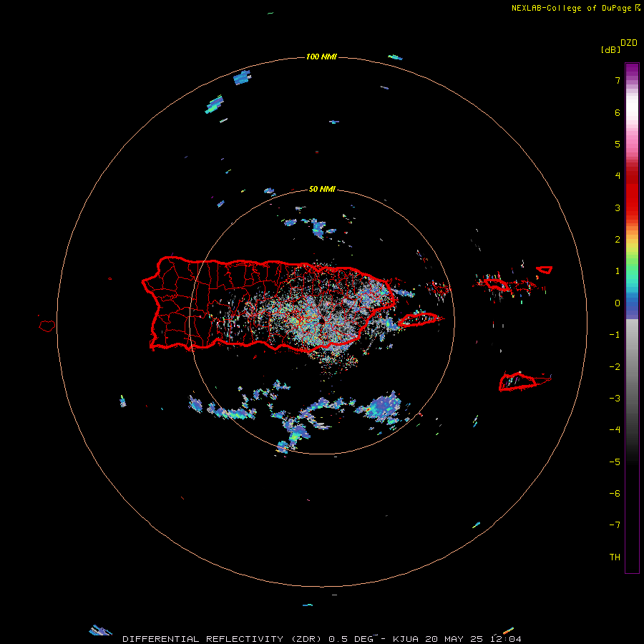Click the 4 value on color scale
The image size is (644, 644).
[x=618, y=176]
